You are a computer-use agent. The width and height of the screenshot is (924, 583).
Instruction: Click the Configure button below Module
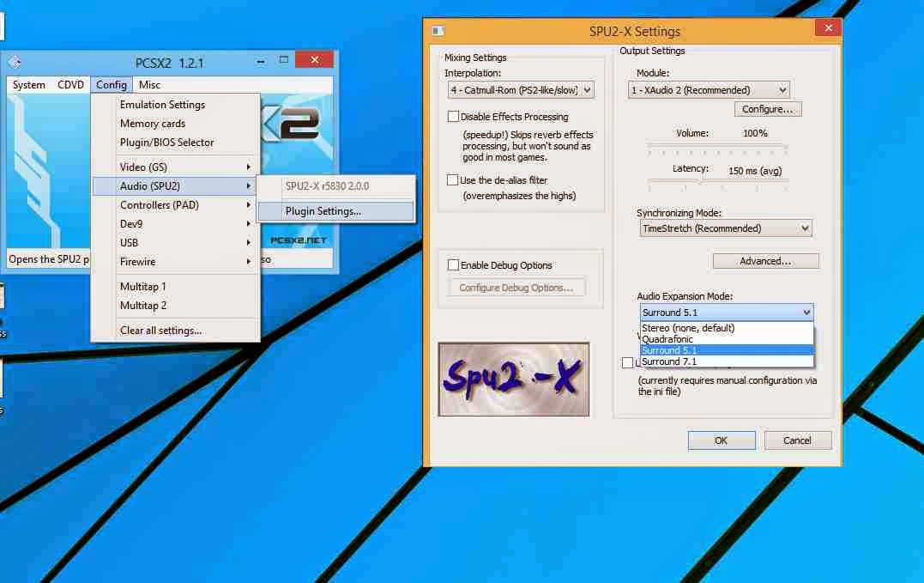coord(767,108)
